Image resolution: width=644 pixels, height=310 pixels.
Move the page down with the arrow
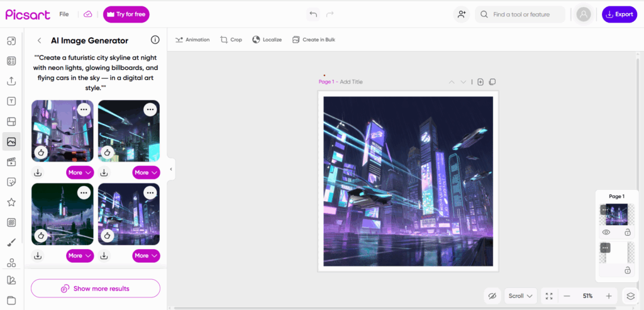coord(464,82)
